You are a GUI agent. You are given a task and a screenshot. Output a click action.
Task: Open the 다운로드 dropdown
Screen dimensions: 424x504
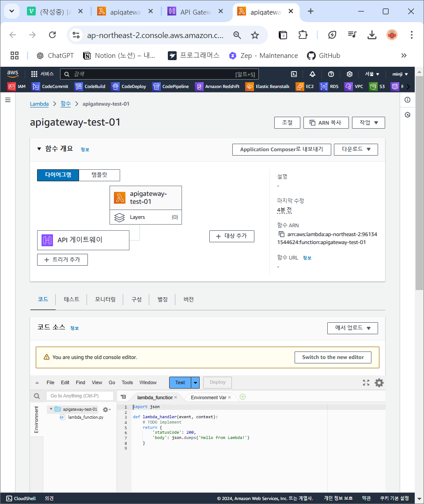(x=356, y=149)
